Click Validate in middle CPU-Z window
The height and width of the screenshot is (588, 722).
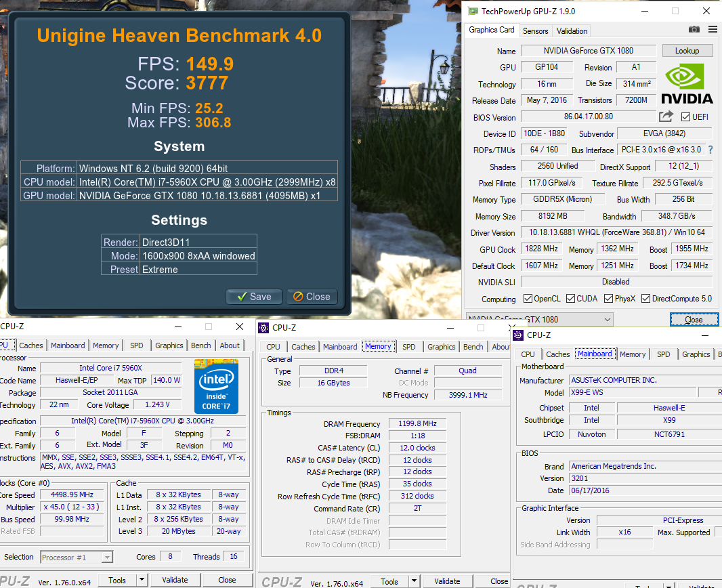pyautogui.click(x=447, y=581)
